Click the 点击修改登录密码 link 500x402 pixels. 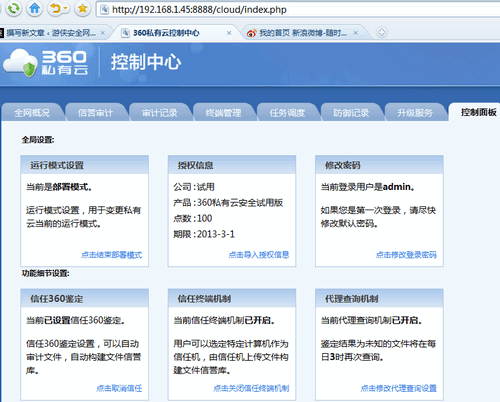(x=406, y=255)
